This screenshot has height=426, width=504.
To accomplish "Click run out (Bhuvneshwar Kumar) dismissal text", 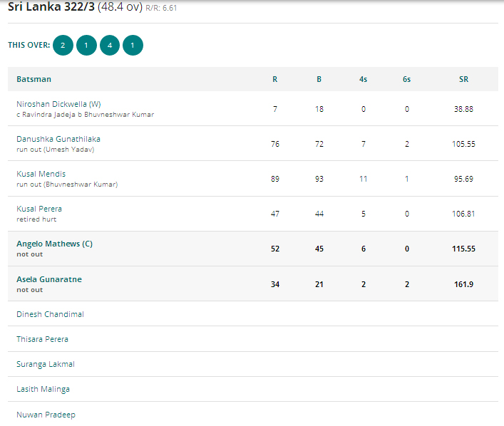I will [67, 185].
